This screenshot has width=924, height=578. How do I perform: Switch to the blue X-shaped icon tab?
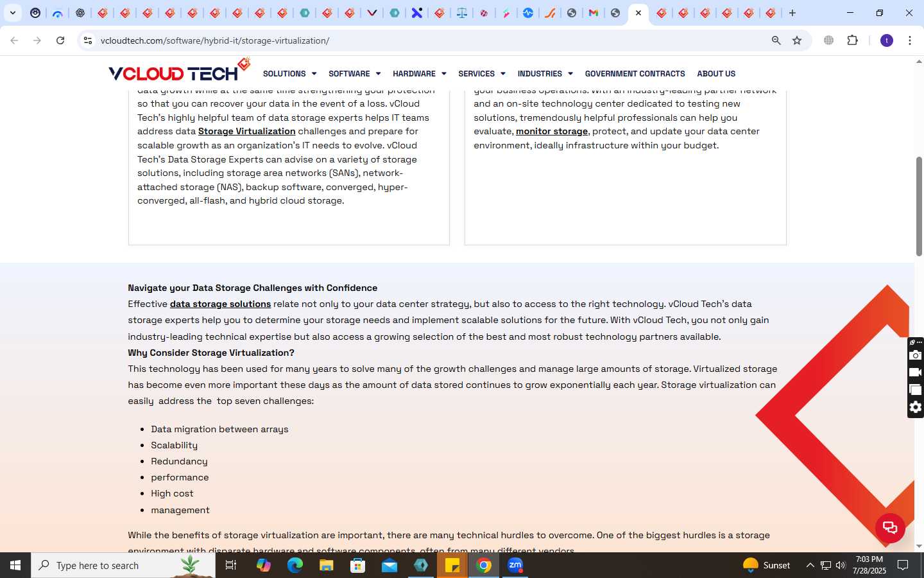point(417,13)
